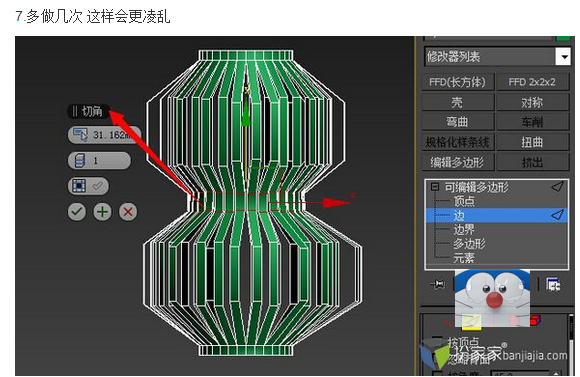Select the 边界 sub-object level
This screenshot has width=580, height=377.
click(464, 229)
